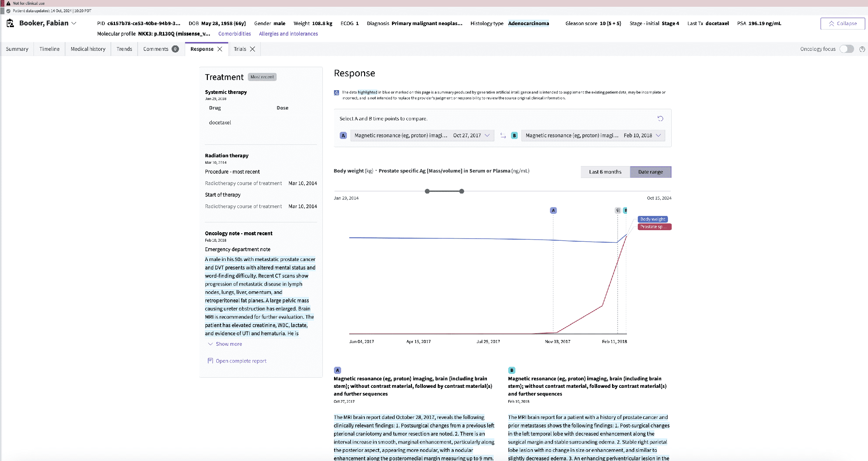Screen dimensions: 868x461
Task: Click the patient clipboard icon beside Booker, Fabian
Action: [x=10, y=23]
